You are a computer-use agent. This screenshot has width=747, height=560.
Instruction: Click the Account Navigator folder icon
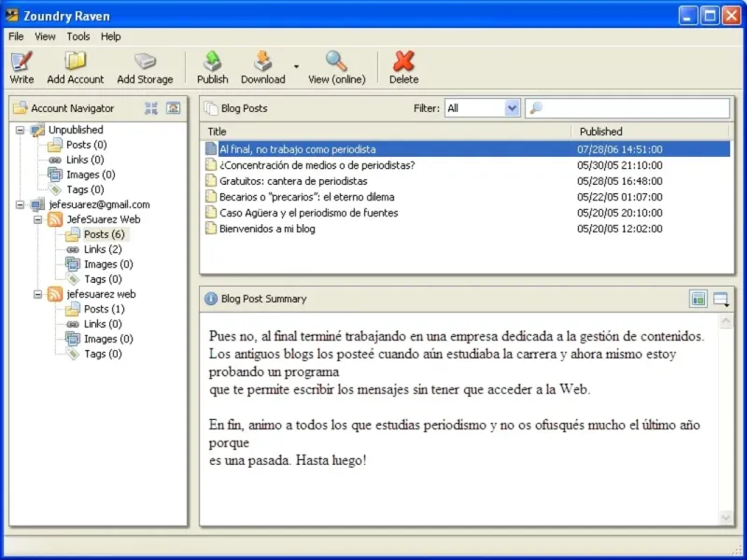point(20,108)
